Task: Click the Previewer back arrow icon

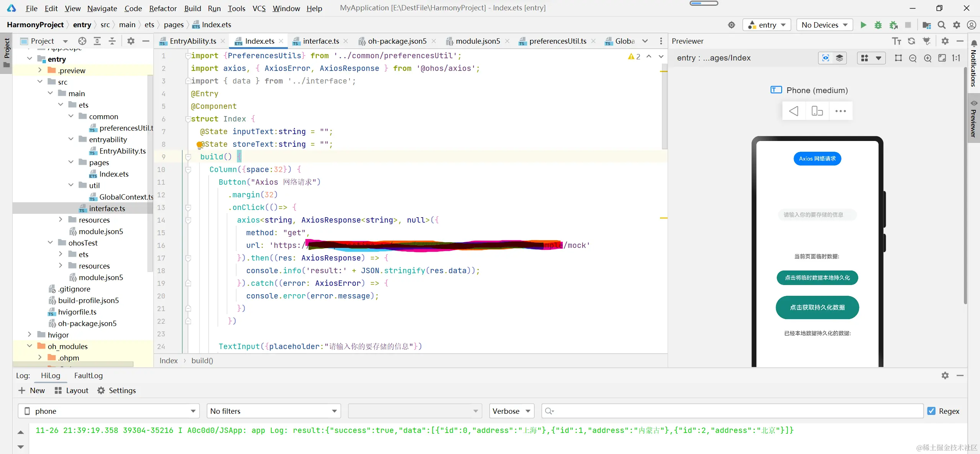Action: tap(794, 111)
